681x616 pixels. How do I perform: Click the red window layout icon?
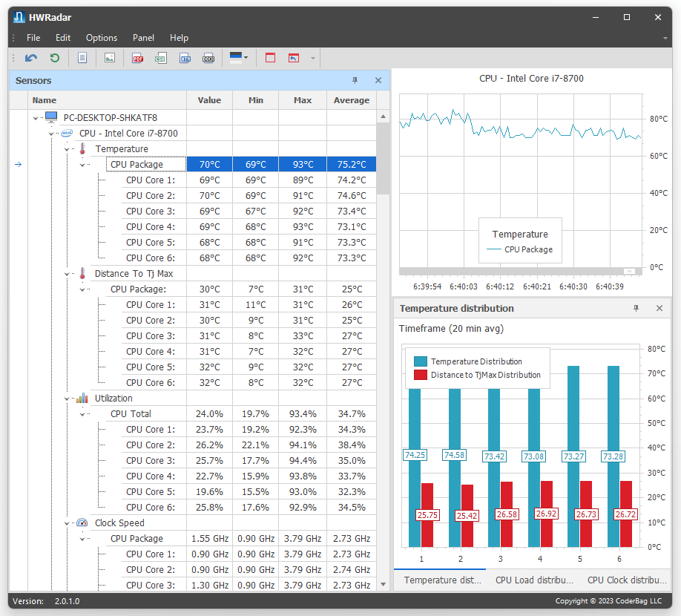pos(270,58)
